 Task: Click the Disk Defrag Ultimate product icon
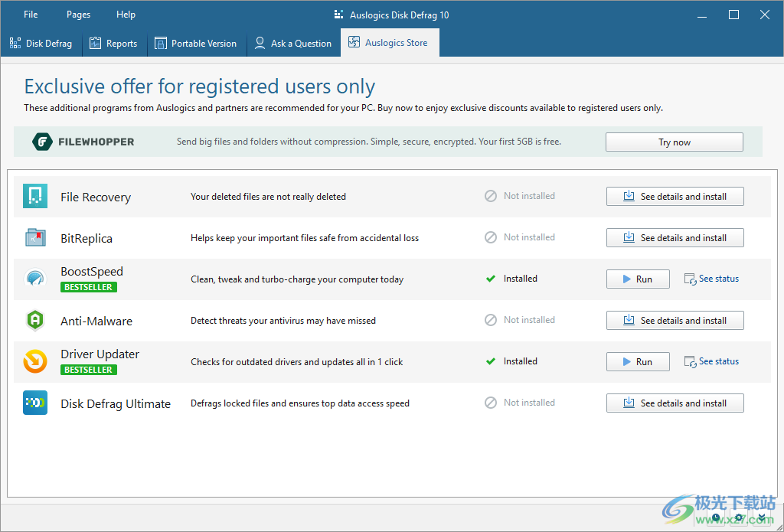click(35, 403)
